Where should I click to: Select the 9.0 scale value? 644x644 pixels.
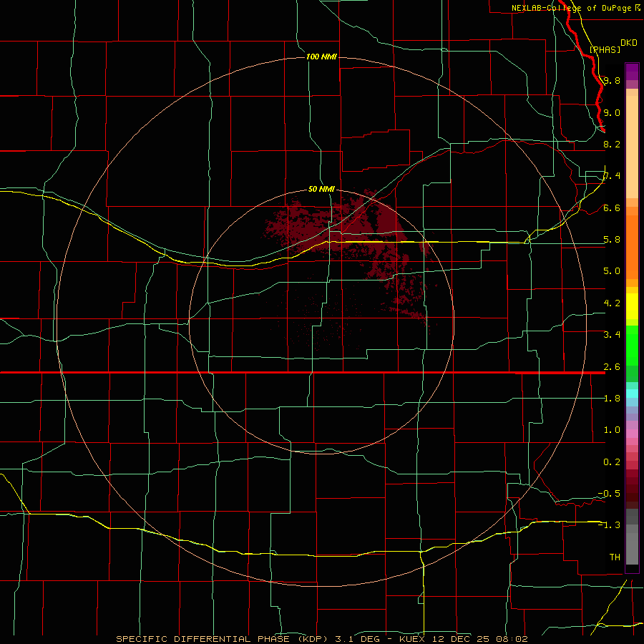click(612, 112)
